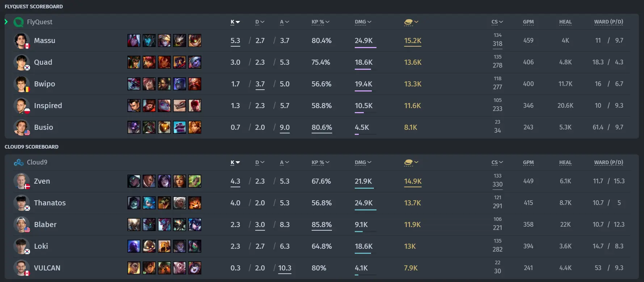Sort Cloud9 table by CS column
This screenshot has height=282, width=644.
click(497, 163)
